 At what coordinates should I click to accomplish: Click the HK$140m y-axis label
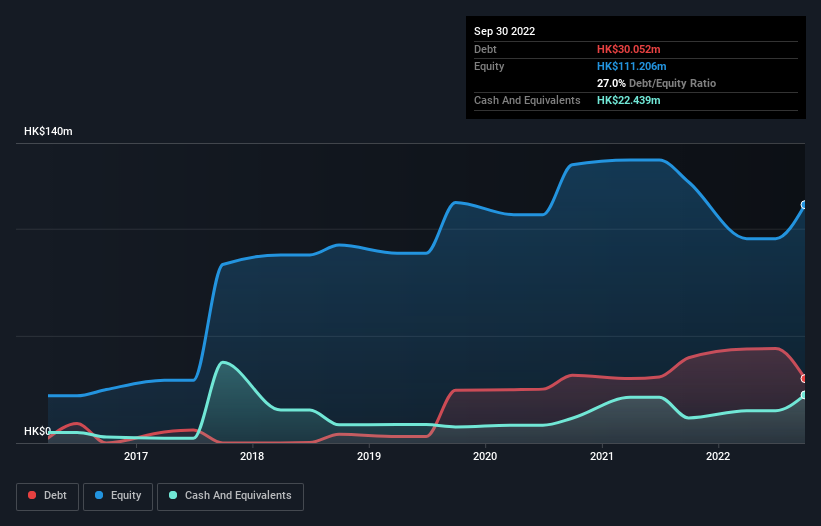coord(48,131)
